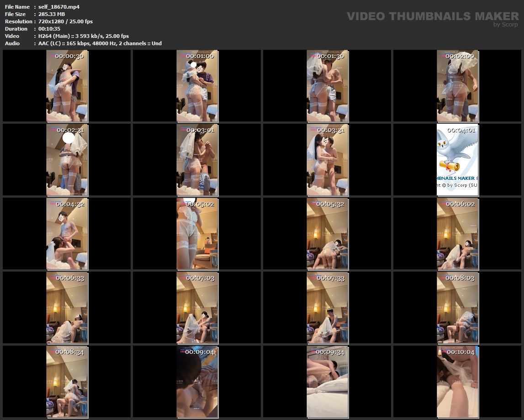524x420 pixels.
Task: Click the frame timestamped 00:03:01
Action: point(197,160)
